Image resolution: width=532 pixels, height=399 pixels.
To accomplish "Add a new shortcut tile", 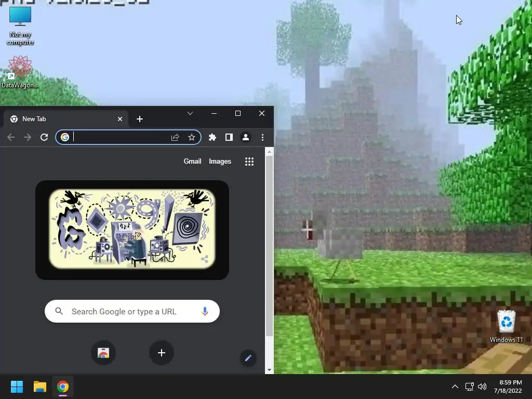I will pyautogui.click(x=162, y=353).
